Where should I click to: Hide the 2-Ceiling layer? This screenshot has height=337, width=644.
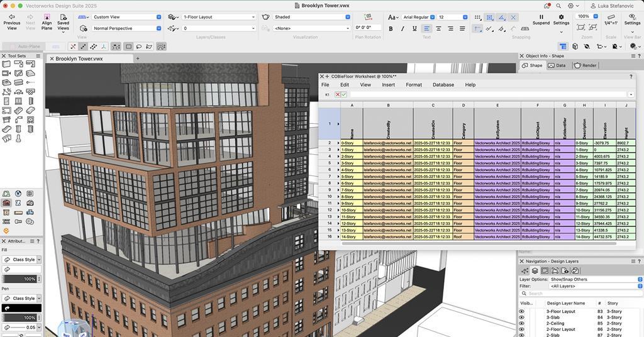click(522, 323)
